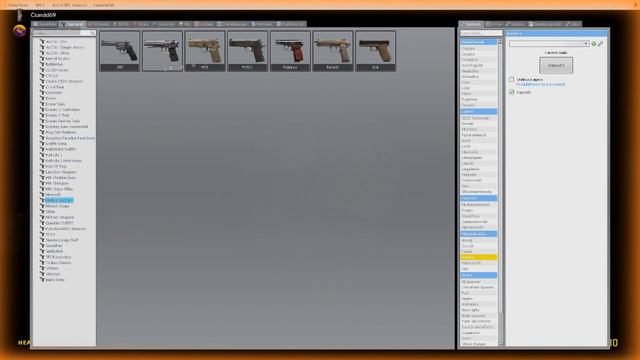Screen dimensions: 640x360
Task: Open the CW 2.0 weapon category
Action: click(51, 76)
